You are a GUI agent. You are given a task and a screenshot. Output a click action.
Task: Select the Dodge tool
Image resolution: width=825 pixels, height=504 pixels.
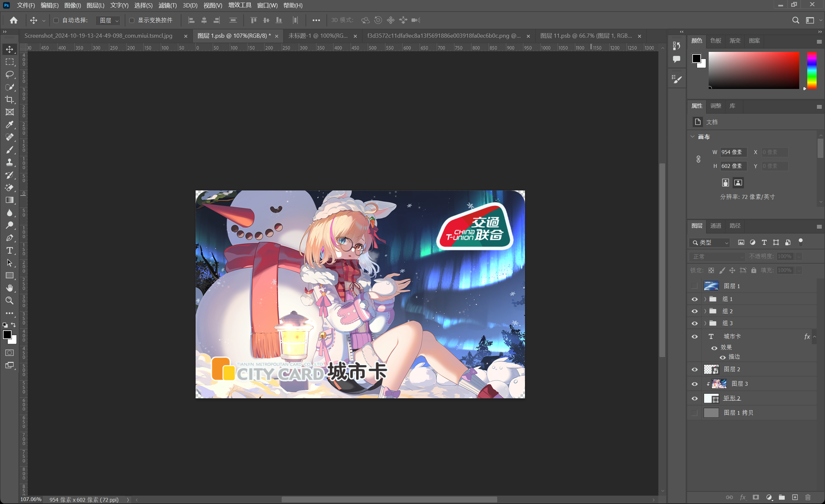pyautogui.click(x=9, y=225)
